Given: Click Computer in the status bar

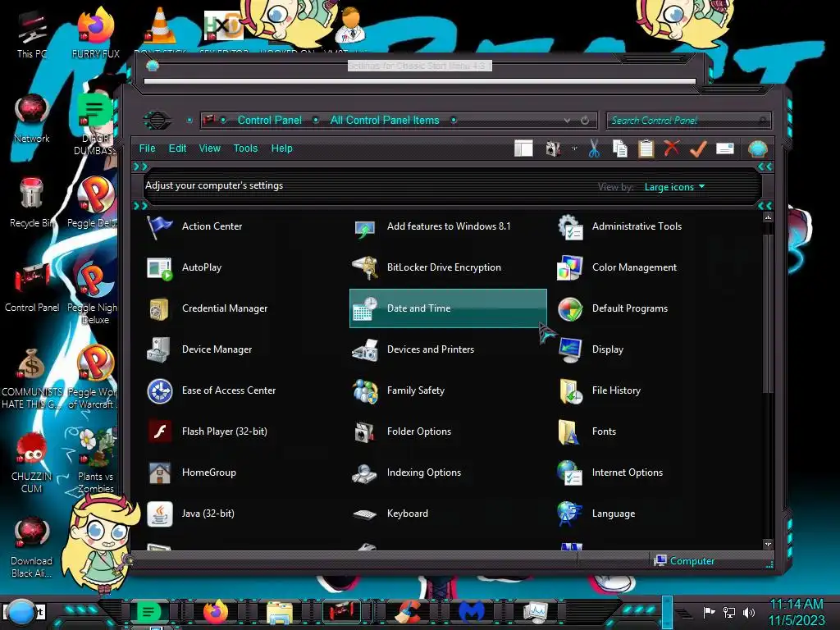Looking at the screenshot, I should [x=685, y=561].
